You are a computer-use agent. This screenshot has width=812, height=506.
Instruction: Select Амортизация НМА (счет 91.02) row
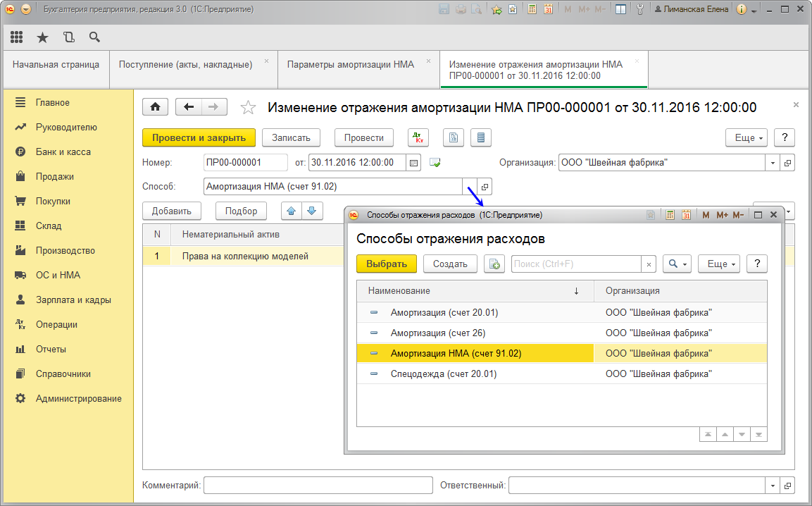(x=562, y=354)
